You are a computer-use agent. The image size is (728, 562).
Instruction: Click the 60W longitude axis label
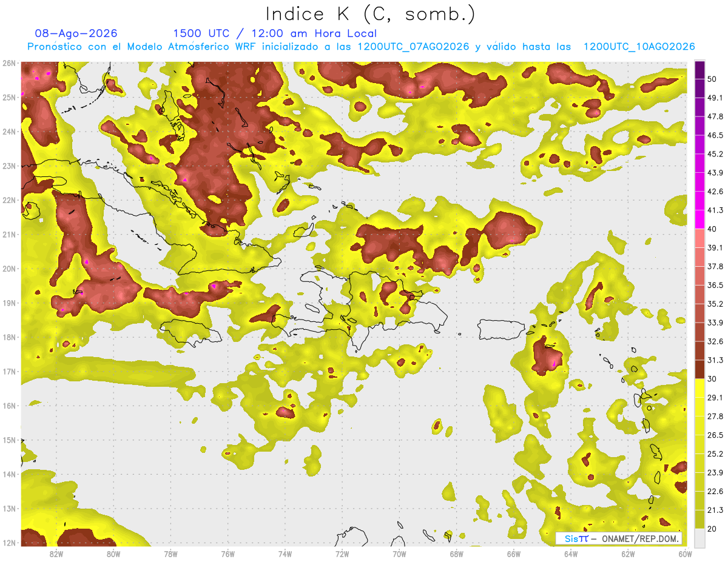pyautogui.click(x=685, y=554)
